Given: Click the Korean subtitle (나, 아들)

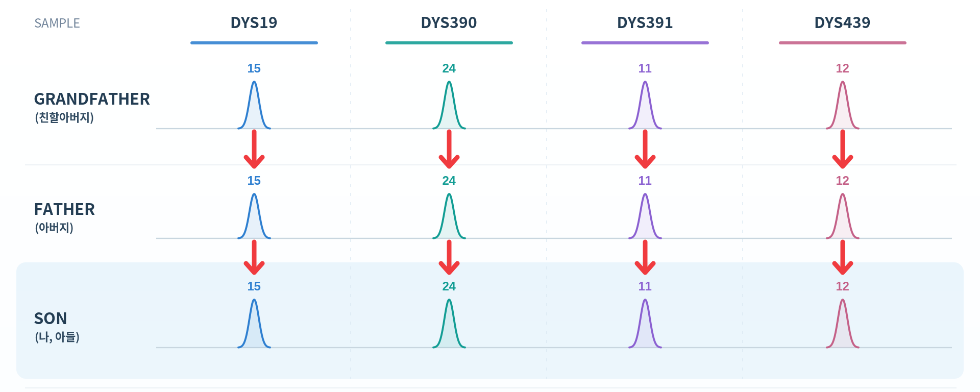Looking at the screenshot, I should (57, 337).
